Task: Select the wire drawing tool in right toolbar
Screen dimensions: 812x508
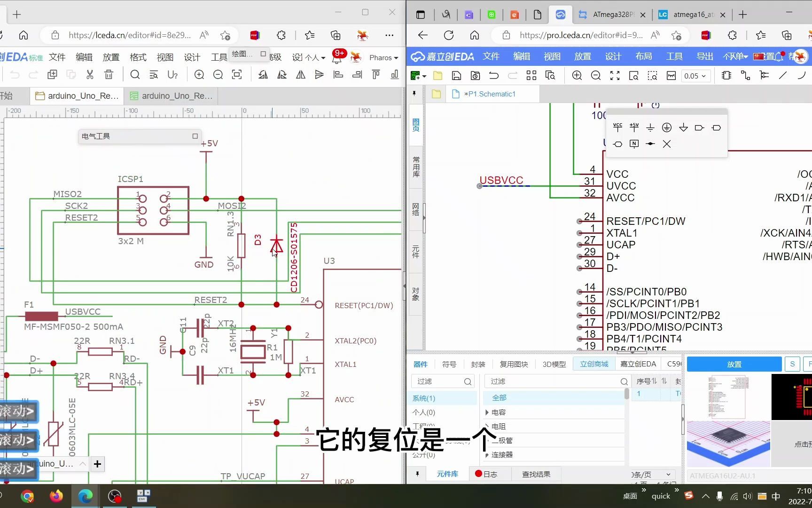Action: click(x=745, y=76)
